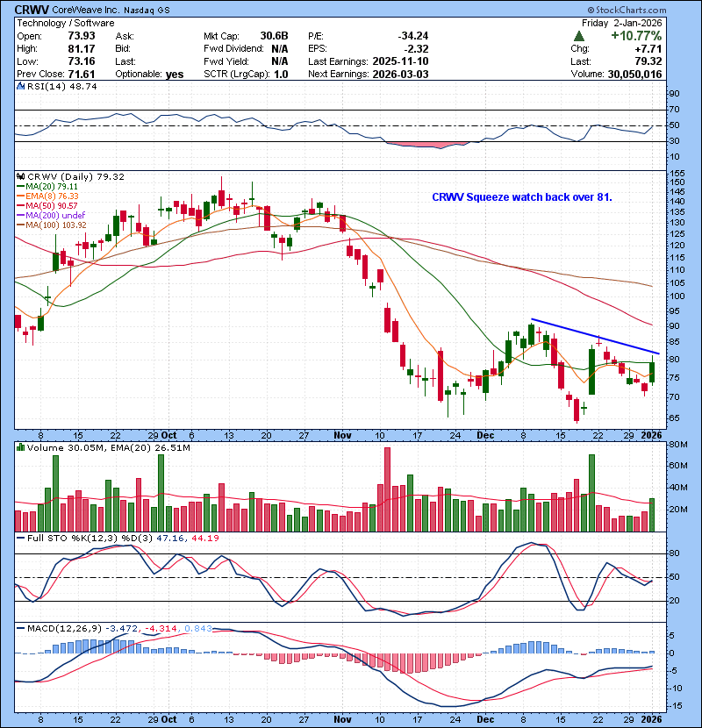This screenshot has width=702, height=728.
Task: Click Next Earnings date 2026-03-03
Action: pyautogui.click(x=400, y=75)
